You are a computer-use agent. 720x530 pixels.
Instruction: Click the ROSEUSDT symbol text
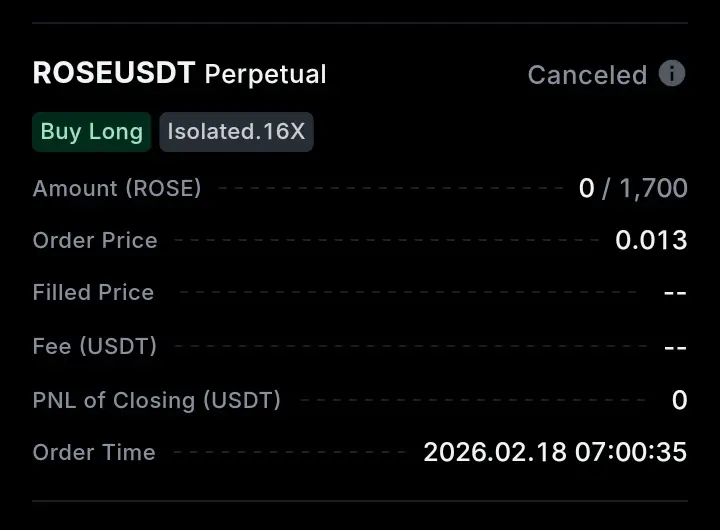click(x=114, y=73)
